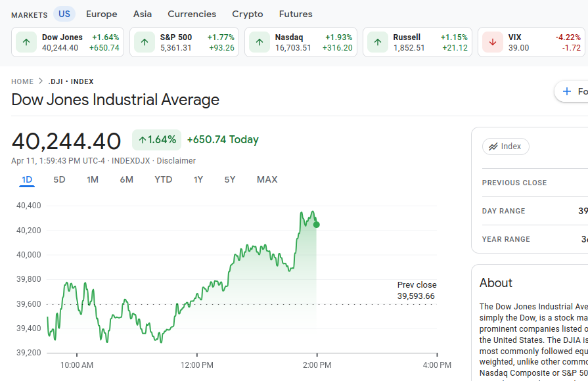588x381 pixels.
Task: Click the PREVIOUS CLOSE row label
Action: (514, 183)
